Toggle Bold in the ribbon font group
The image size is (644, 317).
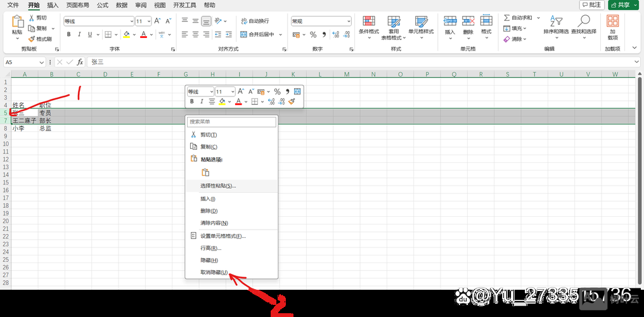tap(68, 34)
